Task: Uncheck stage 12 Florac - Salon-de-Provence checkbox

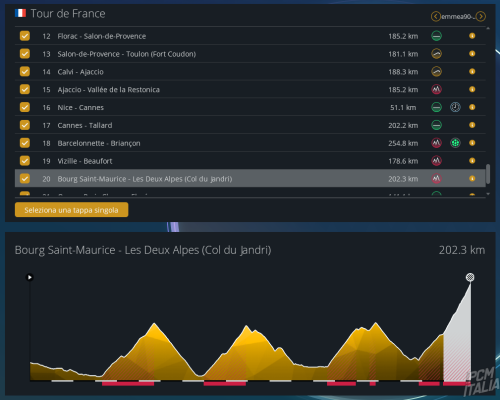Action: point(25,36)
